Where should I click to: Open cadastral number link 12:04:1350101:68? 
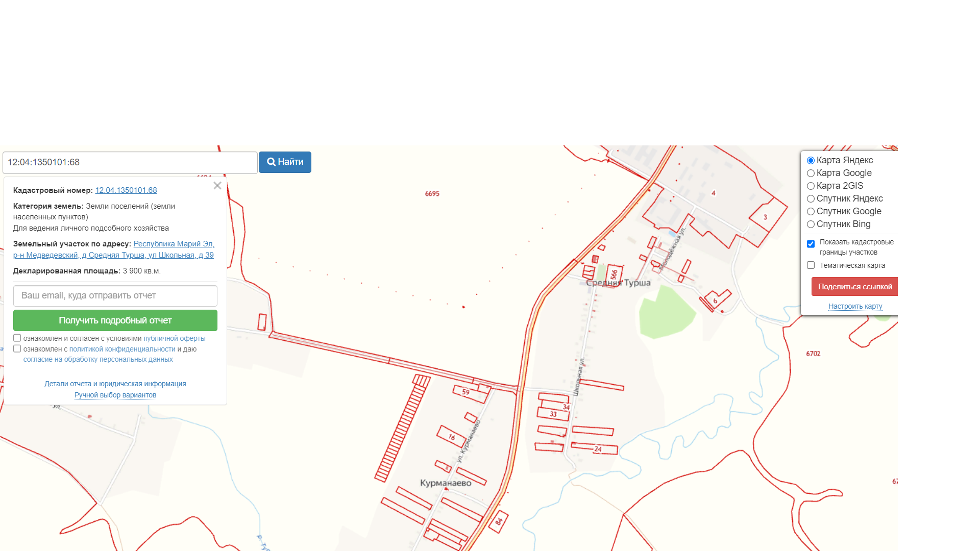(126, 190)
